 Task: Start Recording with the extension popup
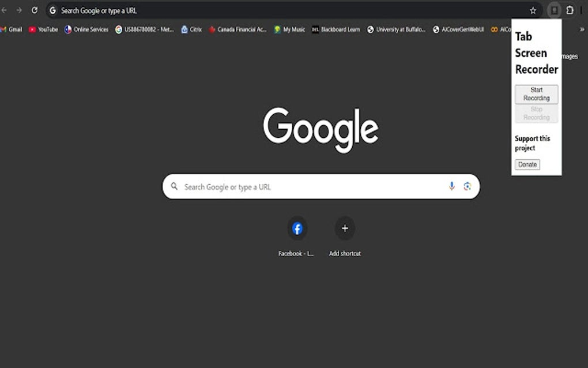click(536, 94)
